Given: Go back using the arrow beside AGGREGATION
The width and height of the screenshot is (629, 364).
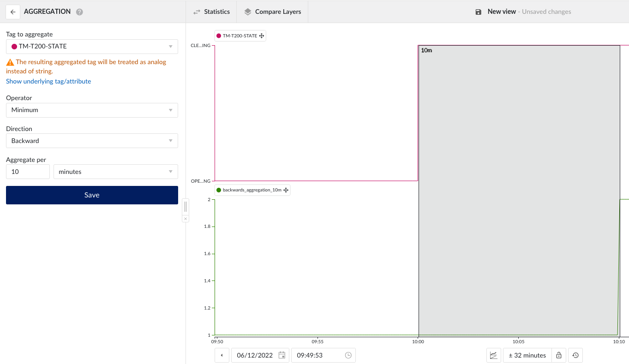Looking at the screenshot, I should tap(13, 12).
